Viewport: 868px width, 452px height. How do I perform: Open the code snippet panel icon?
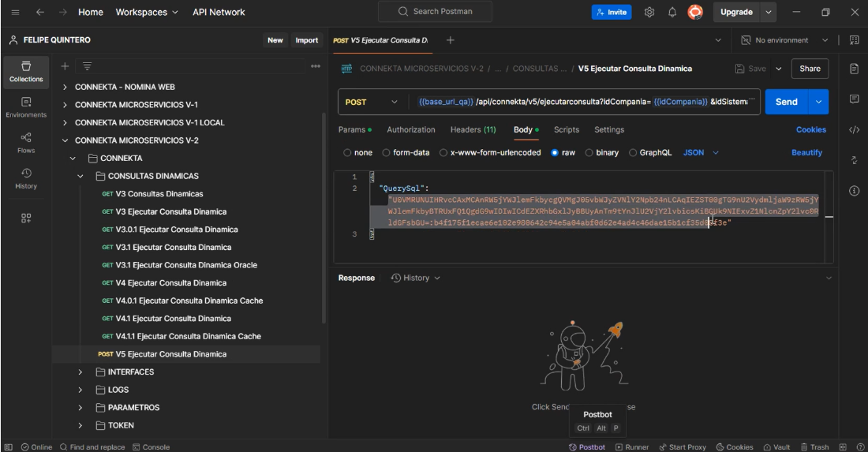[855, 129]
